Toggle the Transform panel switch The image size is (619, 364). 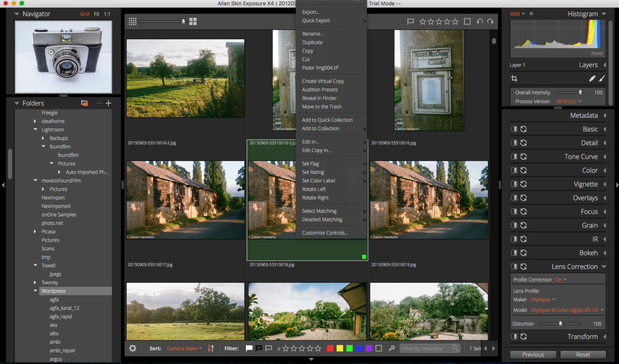click(x=514, y=337)
